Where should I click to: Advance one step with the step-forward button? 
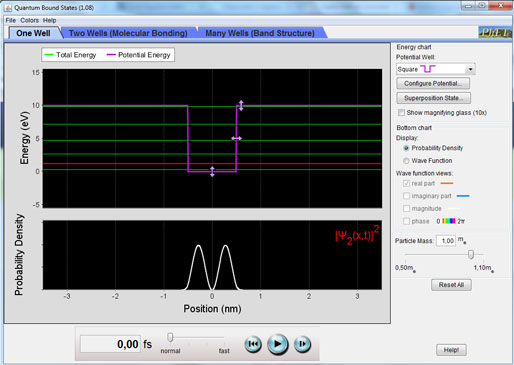(x=302, y=344)
